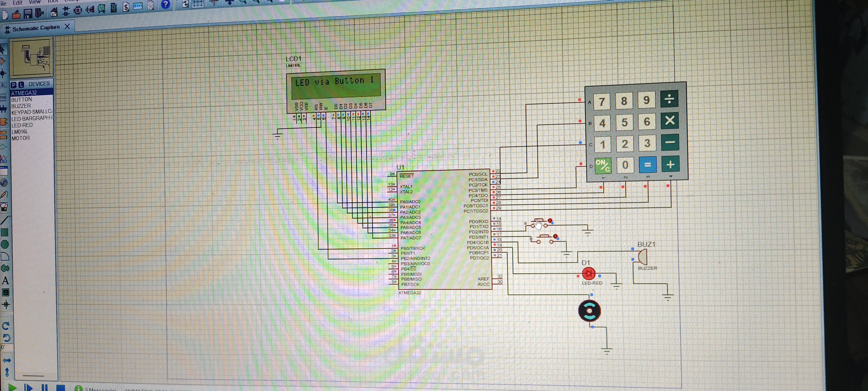Select Wire Label mode
Screen dimensions: 868x391
[3, 85]
